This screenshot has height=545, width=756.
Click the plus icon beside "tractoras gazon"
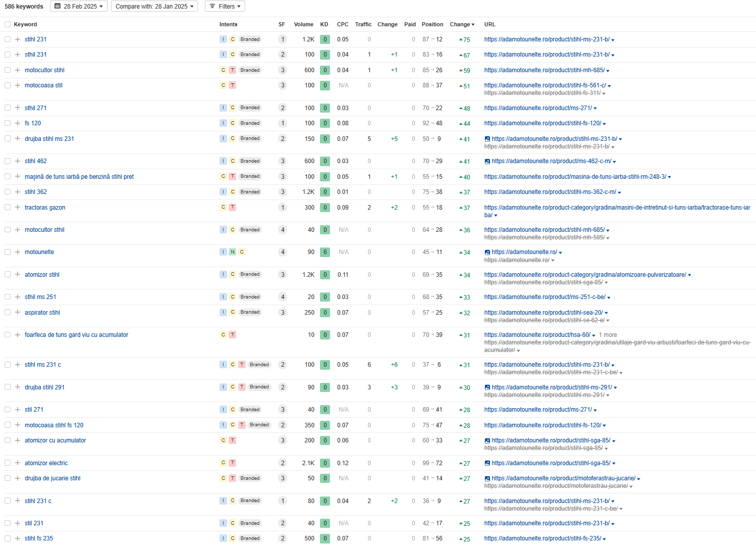tap(18, 208)
